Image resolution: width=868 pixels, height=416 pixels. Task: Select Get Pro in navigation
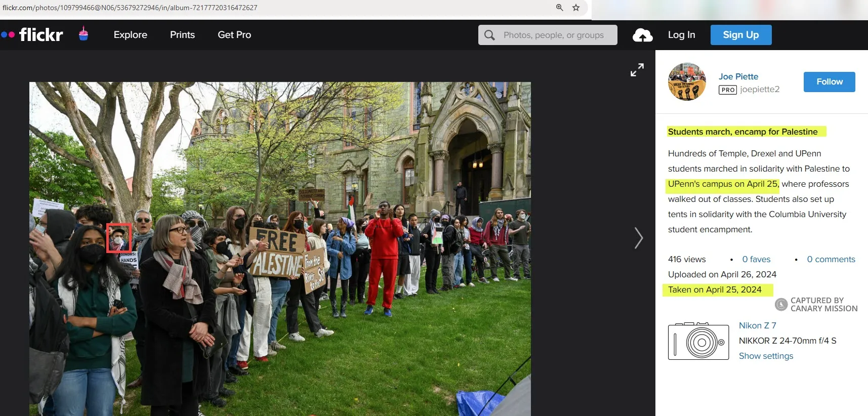(x=234, y=35)
